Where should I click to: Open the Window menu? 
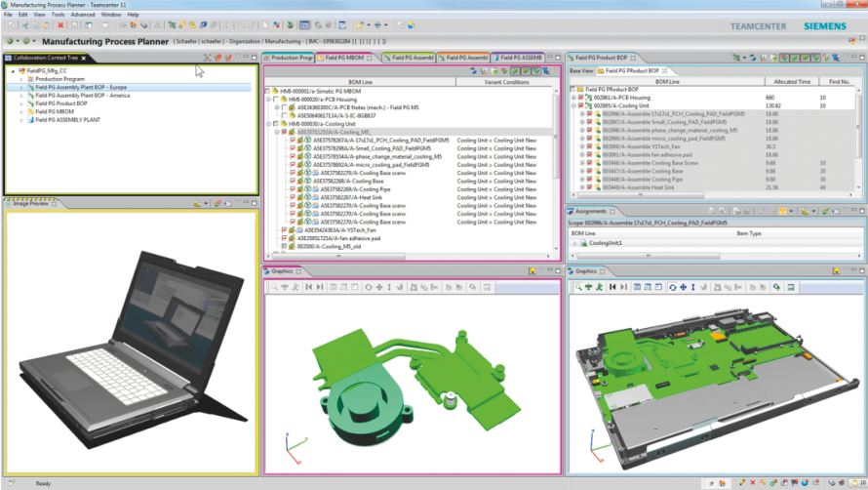click(111, 15)
